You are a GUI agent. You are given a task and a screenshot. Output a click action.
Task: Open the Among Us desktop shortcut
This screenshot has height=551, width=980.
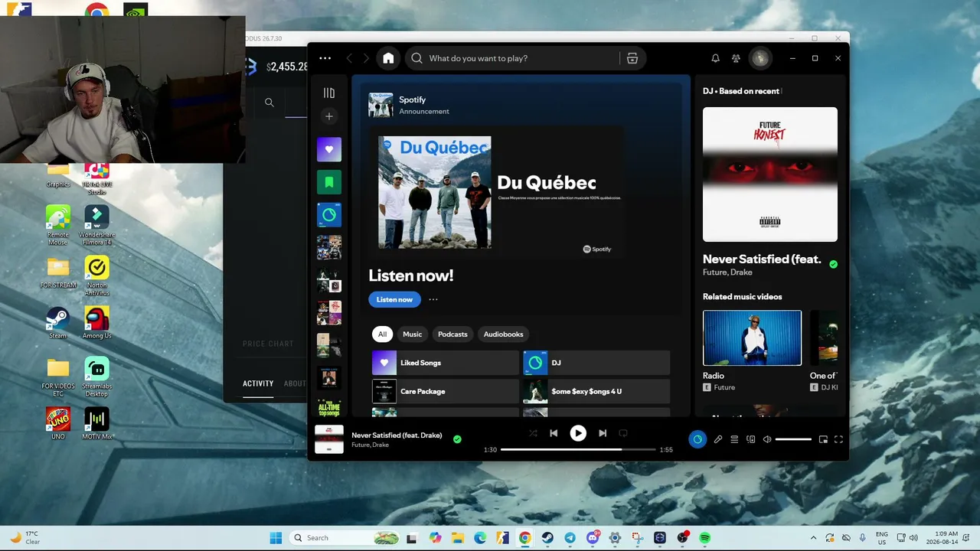[96, 323]
